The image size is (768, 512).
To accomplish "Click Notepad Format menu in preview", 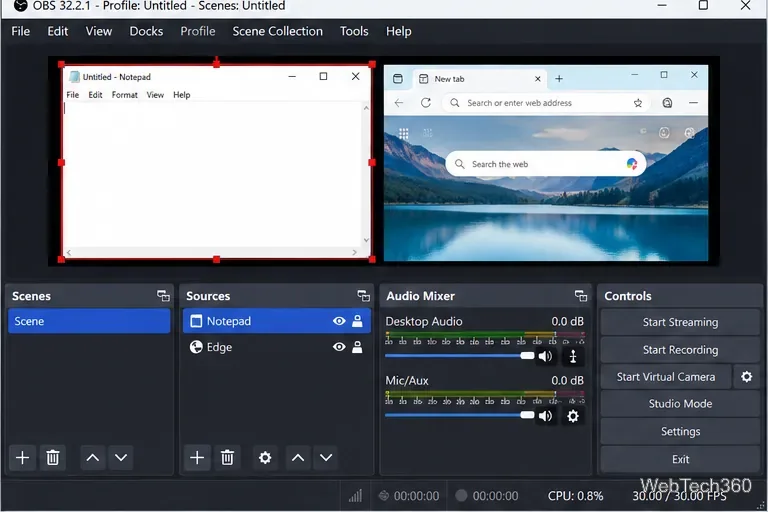I will pyautogui.click(x=124, y=95).
